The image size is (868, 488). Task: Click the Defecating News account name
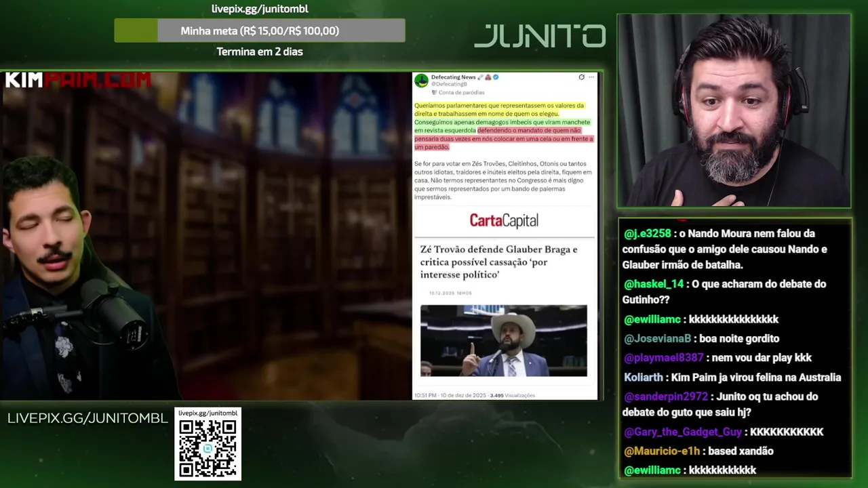[454, 77]
